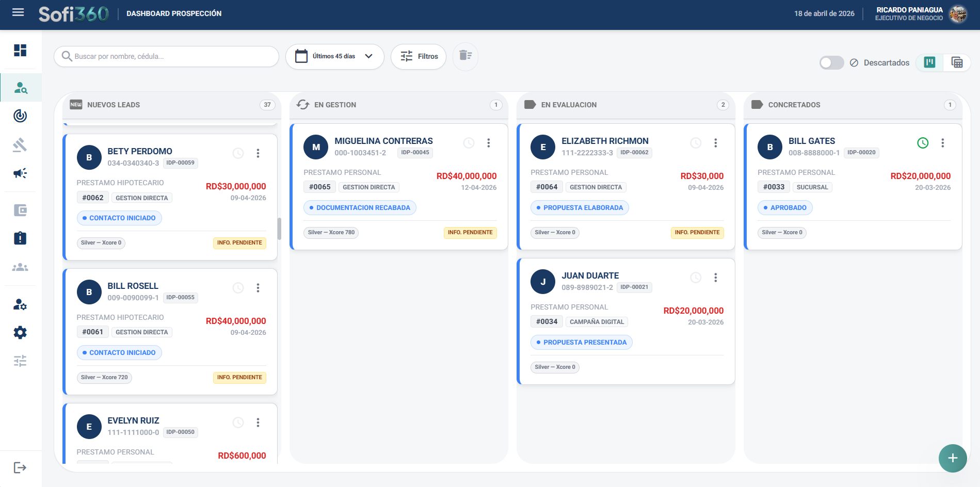Open the tune sliders icon in sidebar

click(20, 361)
